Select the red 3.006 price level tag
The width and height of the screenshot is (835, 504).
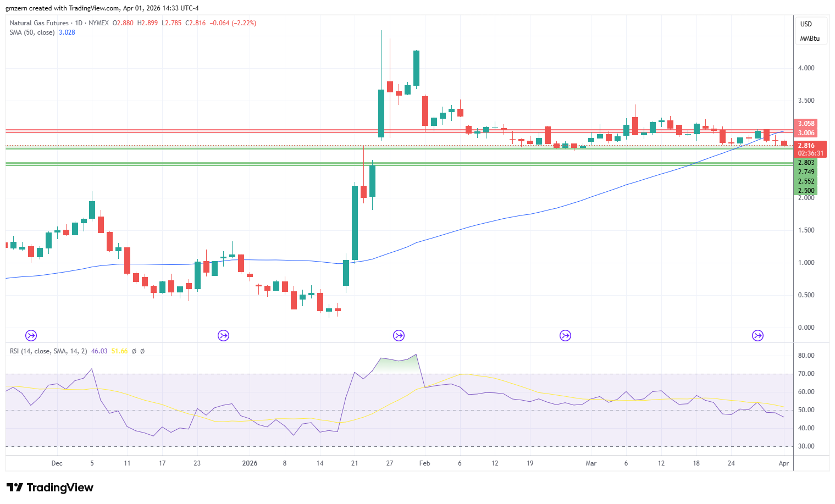coord(806,133)
